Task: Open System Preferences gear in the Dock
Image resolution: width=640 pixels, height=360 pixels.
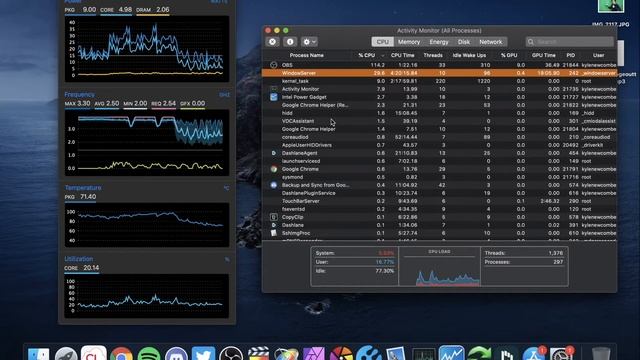Action: [x=562, y=354]
